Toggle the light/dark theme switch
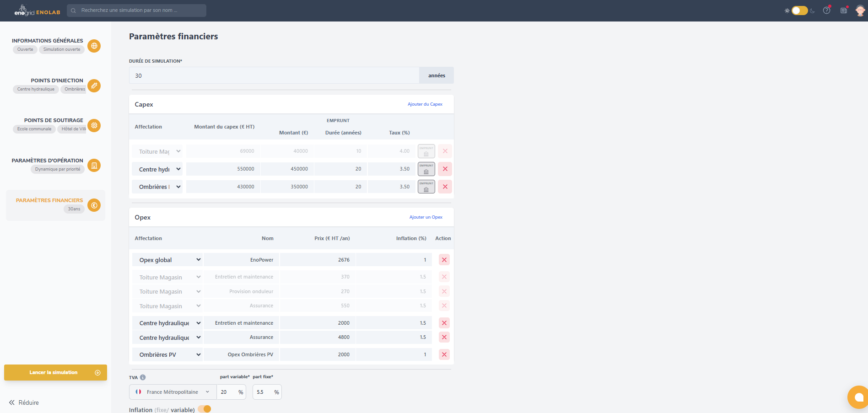The width and height of the screenshot is (868, 413). (x=799, y=11)
